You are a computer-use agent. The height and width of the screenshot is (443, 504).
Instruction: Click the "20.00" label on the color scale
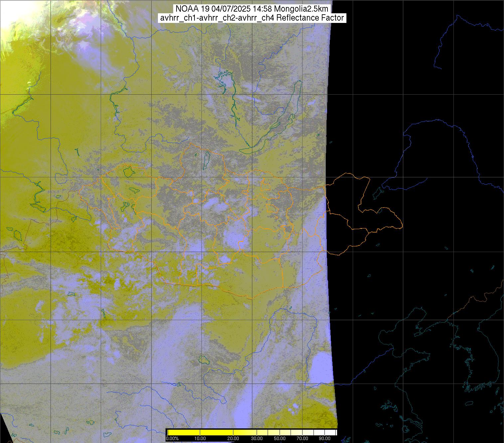click(233, 439)
